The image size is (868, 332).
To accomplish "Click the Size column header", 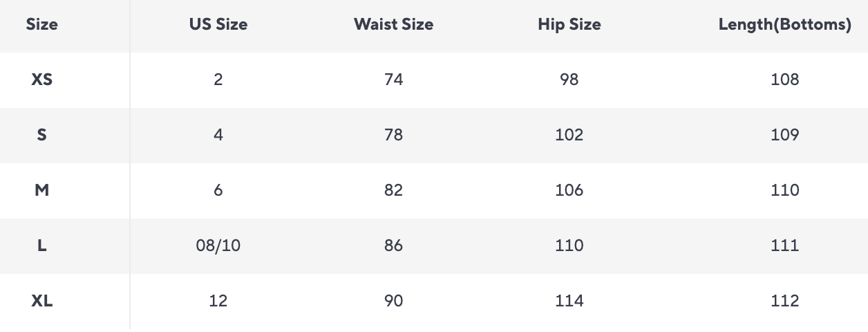I will click(41, 25).
